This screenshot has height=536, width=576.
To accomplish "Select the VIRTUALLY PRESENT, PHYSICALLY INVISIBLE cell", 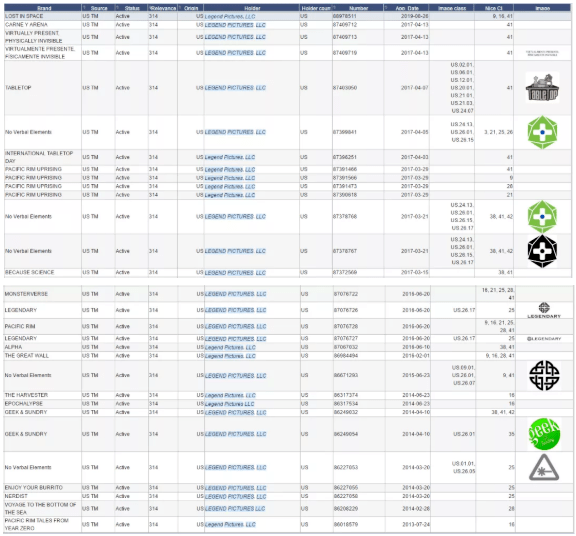I will (x=43, y=37).
